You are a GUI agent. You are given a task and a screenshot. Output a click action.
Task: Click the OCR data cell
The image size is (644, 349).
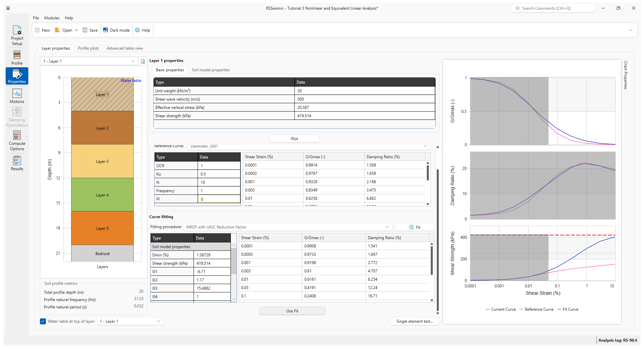point(219,166)
